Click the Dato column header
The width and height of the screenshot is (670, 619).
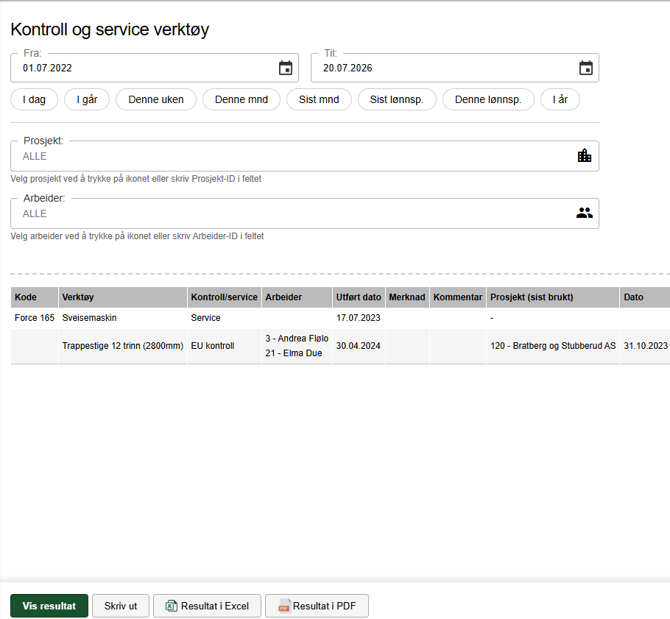coord(645,297)
